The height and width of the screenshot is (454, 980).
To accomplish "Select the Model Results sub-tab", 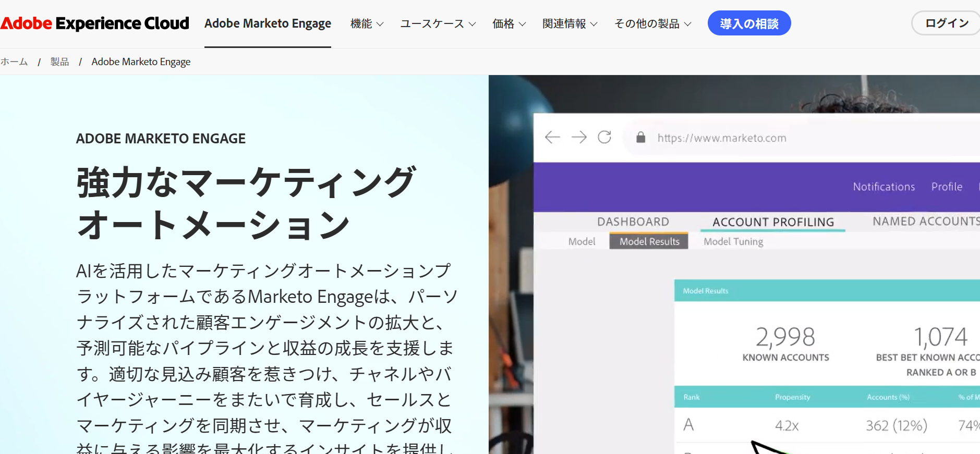I will click(x=649, y=241).
